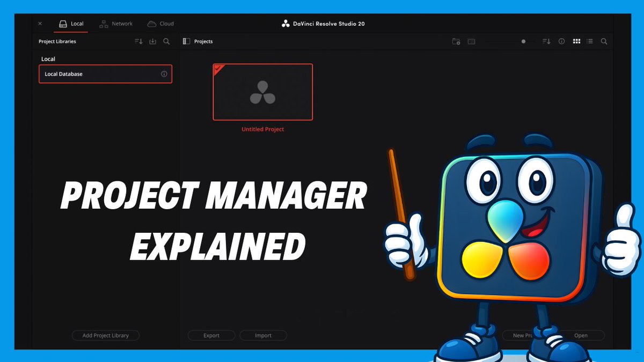Open sort options in Project Libraries panel

click(x=138, y=41)
